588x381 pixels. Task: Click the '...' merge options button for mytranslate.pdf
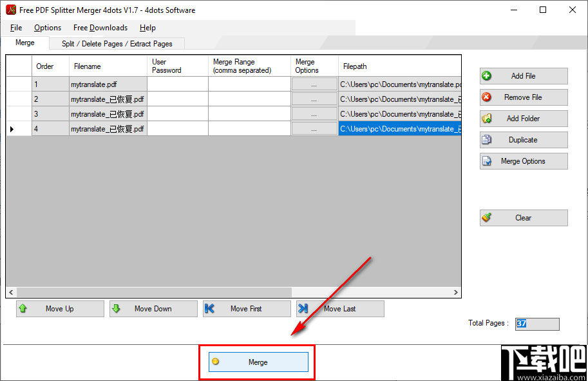[314, 84]
